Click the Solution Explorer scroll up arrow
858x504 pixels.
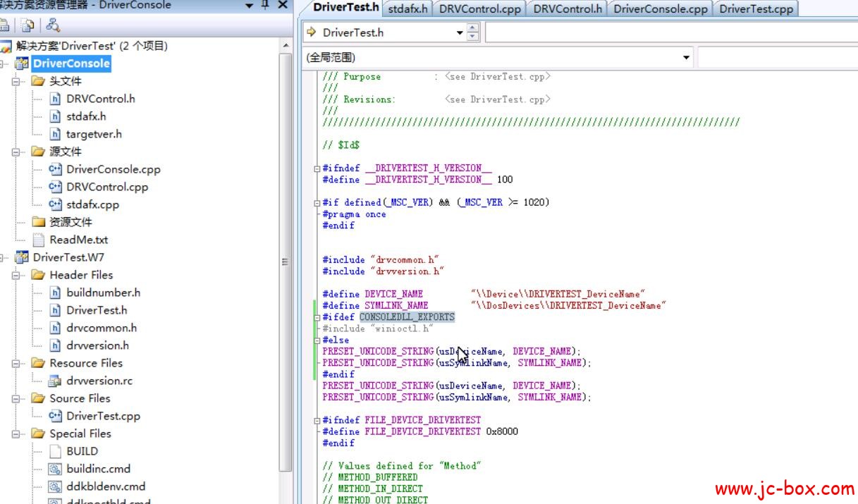286,46
